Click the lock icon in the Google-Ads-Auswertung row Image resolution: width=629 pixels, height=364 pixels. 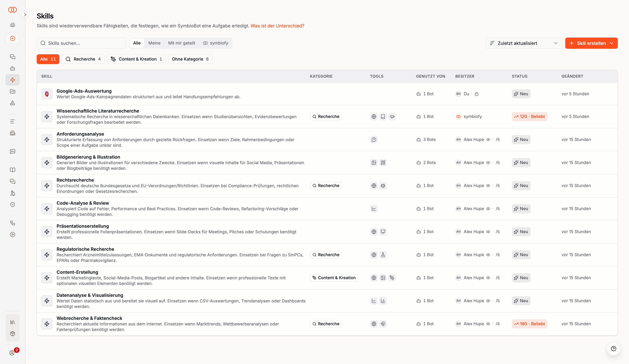click(x=476, y=94)
